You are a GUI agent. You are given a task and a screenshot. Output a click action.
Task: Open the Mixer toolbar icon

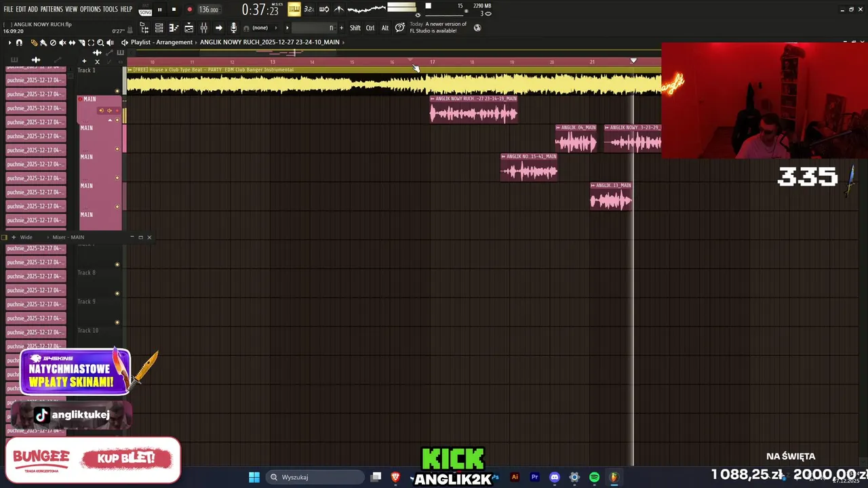pyautogui.click(x=203, y=28)
